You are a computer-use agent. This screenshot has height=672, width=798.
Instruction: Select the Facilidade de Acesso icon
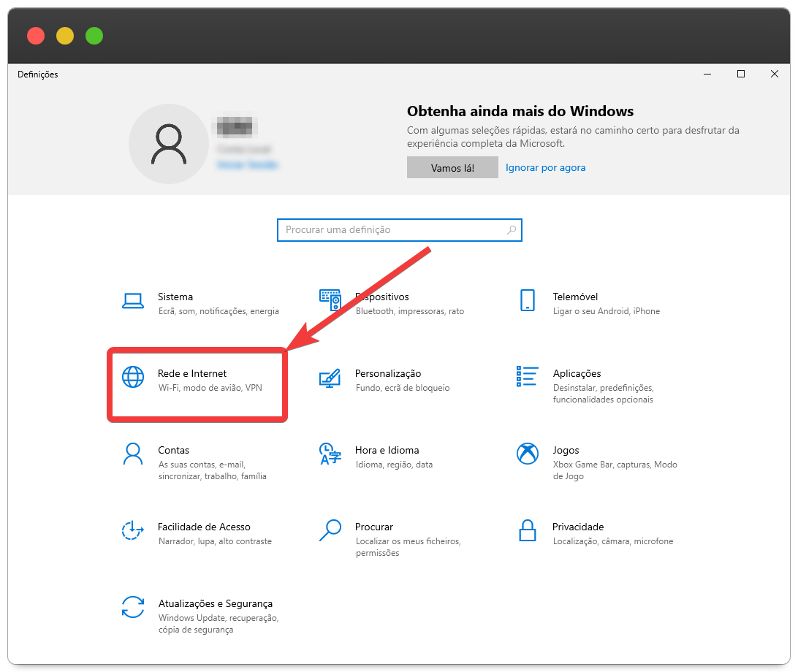pos(133,530)
